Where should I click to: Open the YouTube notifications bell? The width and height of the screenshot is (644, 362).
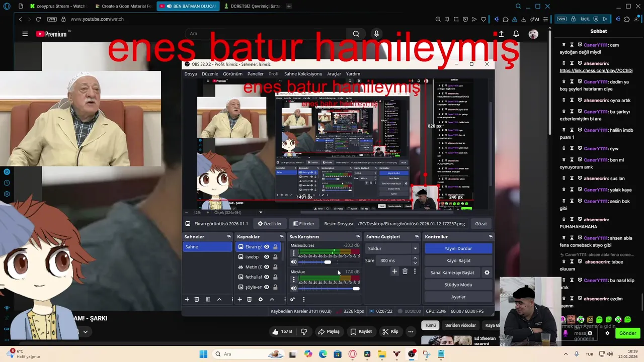click(516, 34)
